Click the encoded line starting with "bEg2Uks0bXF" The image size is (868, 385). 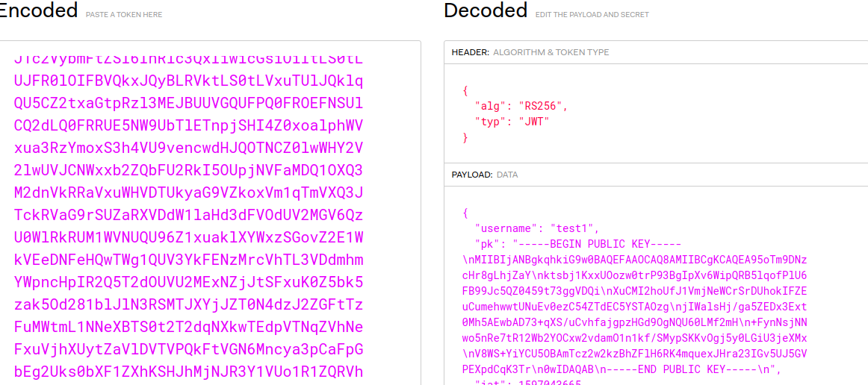pyautogui.click(x=188, y=371)
